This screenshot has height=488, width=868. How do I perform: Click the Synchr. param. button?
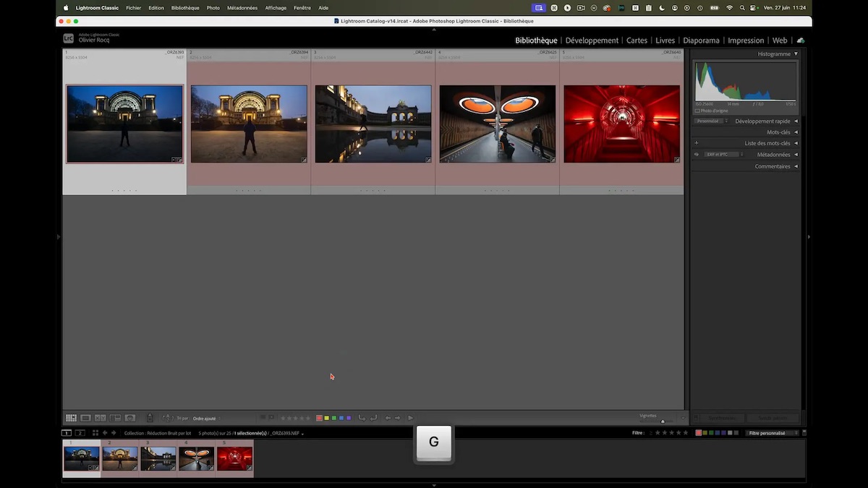tap(773, 418)
